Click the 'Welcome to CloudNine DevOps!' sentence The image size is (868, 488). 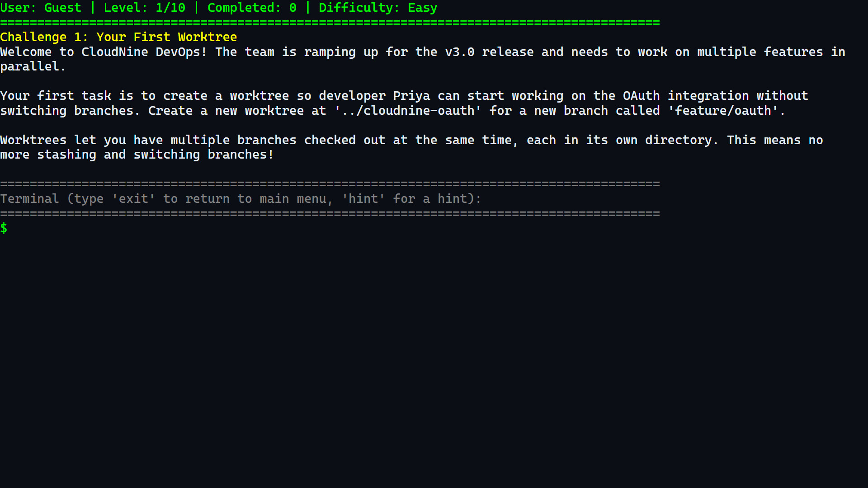click(104, 52)
